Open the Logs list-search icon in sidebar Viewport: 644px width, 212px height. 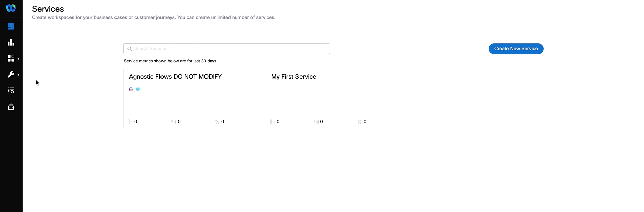11,91
